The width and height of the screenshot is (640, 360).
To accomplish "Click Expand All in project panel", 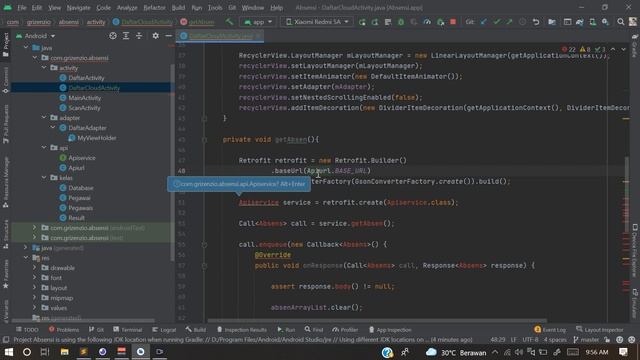I will tap(126, 36).
